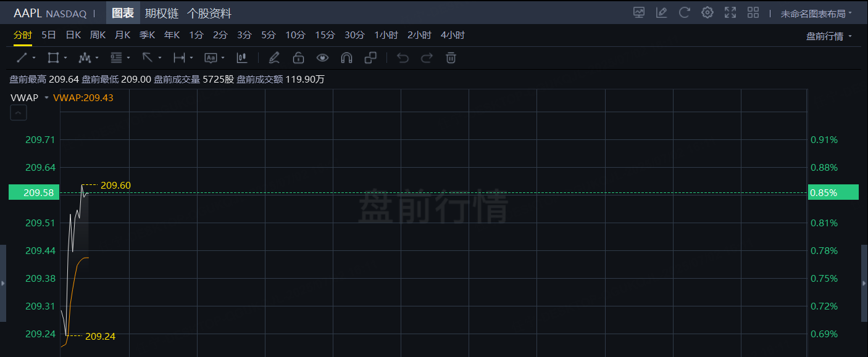Click the 209.60 high price marker
The image size is (868, 357).
pos(116,185)
